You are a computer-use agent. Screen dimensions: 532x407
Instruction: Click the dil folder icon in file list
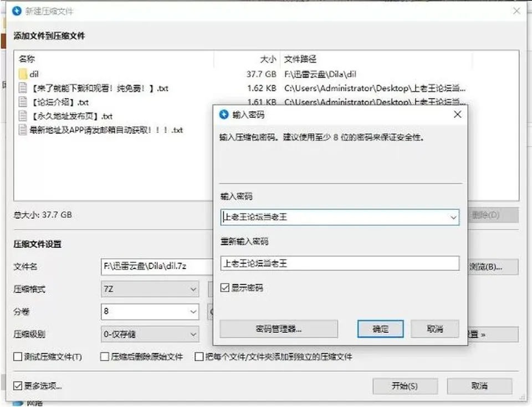pyautogui.click(x=23, y=74)
